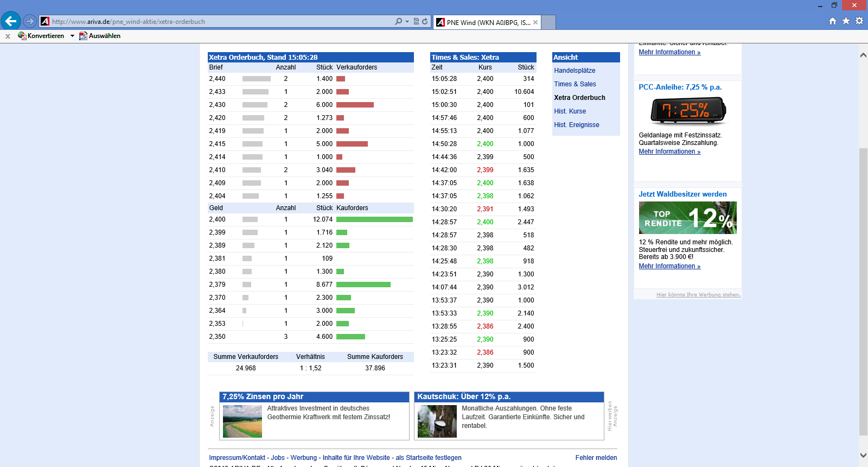Click the browser Back arrow button
The image size is (868, 467).
coord(11,21)
